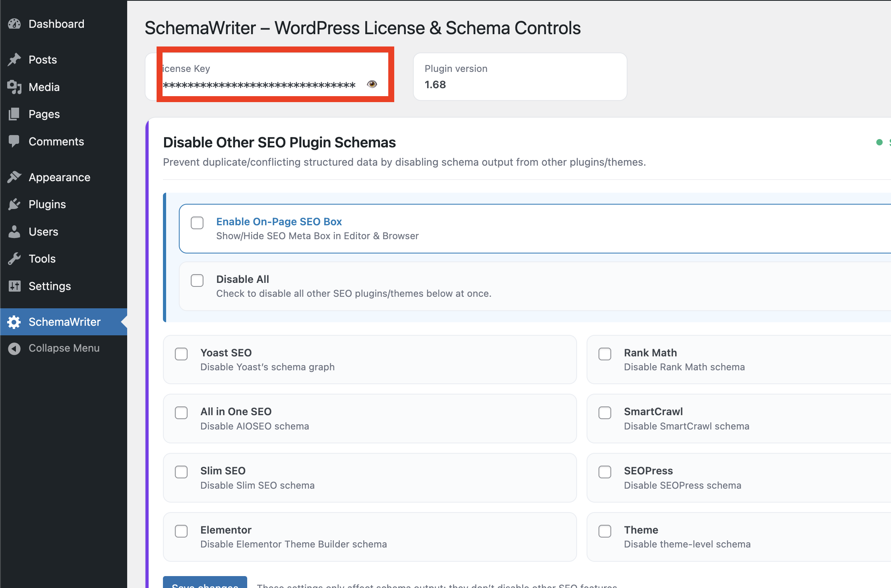Viewport: 891px width, 588px height.
Task: Click the Pages document icon
Action: [14, 114]
